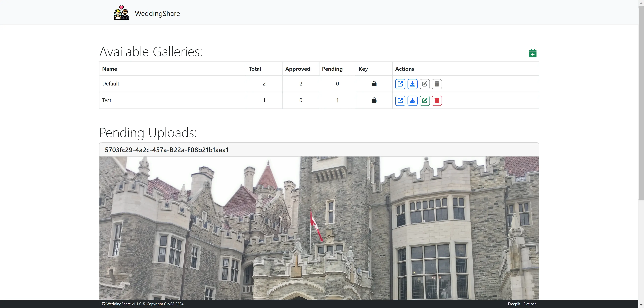Click the lock key icon for Test gallery
Screen dimensions: 644x308
[x=374, y=100]
